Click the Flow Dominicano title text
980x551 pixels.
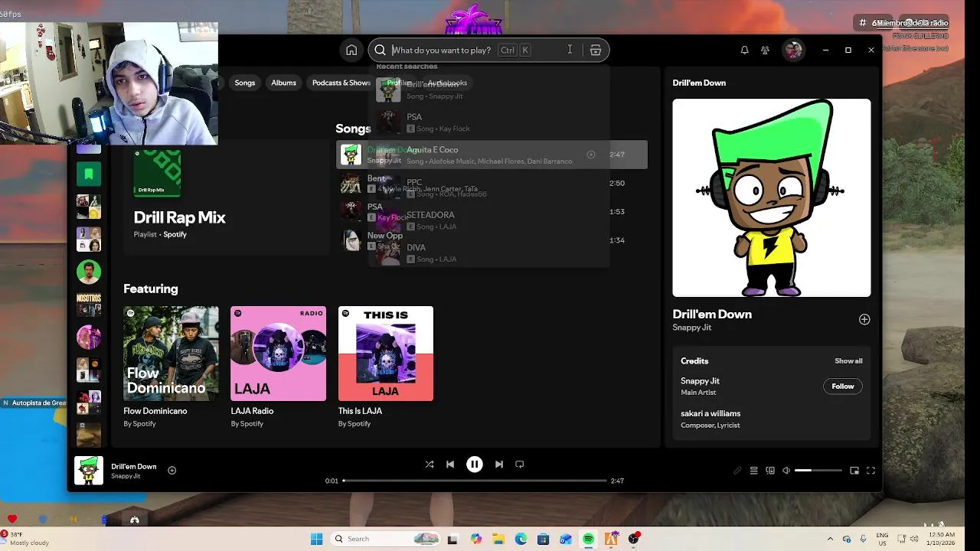[x=155, y=411]
